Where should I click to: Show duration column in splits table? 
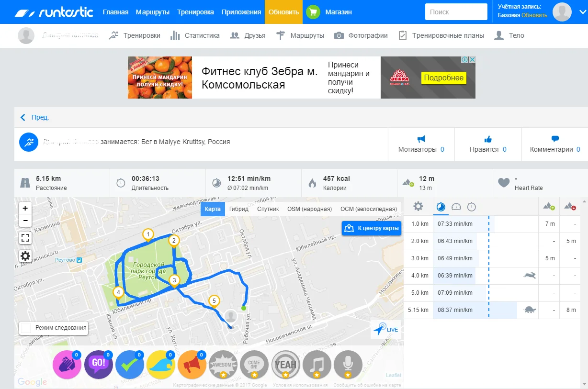(472, 207)
